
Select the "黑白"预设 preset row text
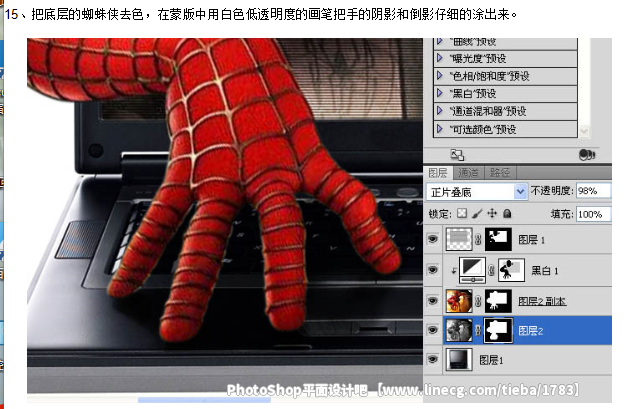tap(473, 94)
